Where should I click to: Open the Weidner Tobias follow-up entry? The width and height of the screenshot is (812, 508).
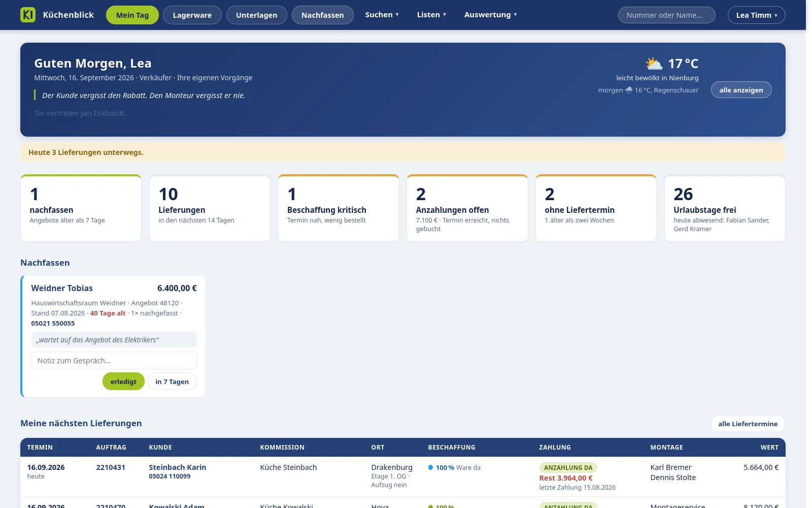click(x=62, y=288)
